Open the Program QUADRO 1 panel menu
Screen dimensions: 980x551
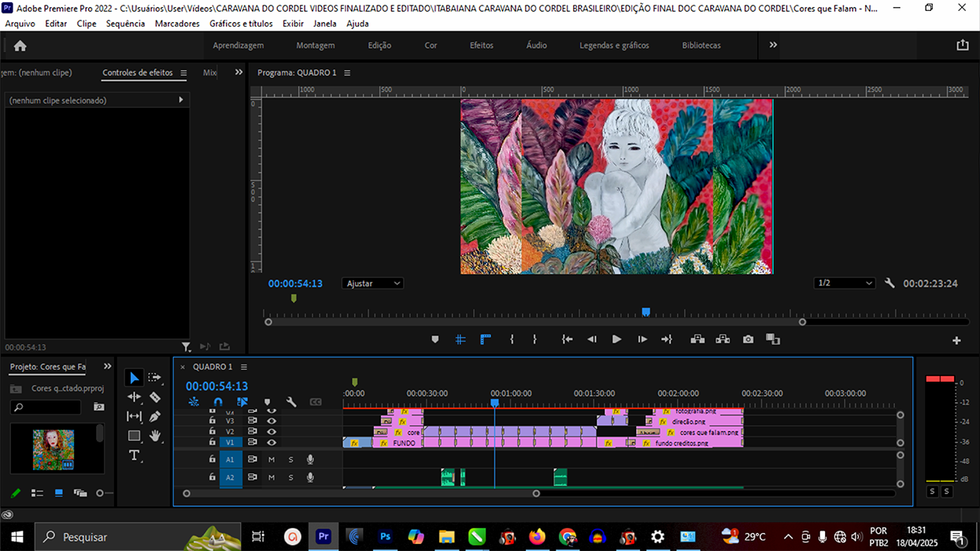tap(347, 73)
